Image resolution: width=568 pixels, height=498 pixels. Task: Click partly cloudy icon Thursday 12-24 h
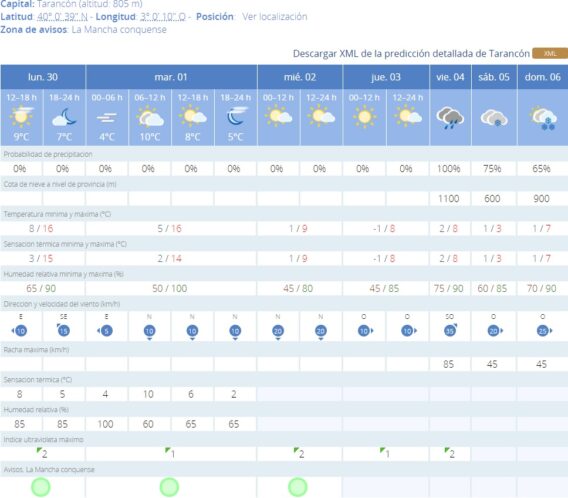[x=408, y=116]
